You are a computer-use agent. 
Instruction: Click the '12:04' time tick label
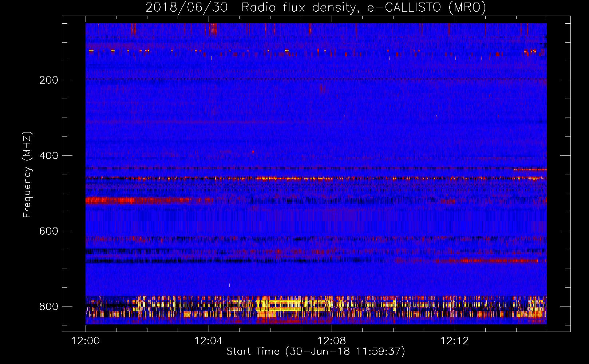pos(209,341)
